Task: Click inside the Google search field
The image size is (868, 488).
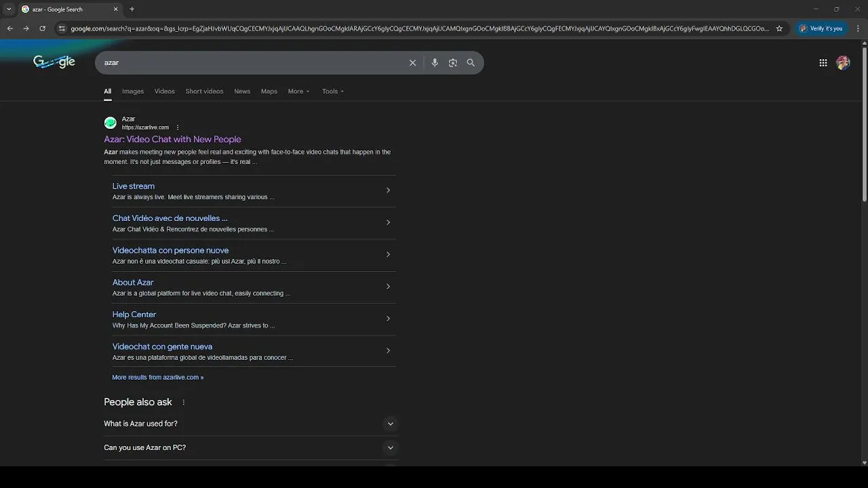Action: 251,63
